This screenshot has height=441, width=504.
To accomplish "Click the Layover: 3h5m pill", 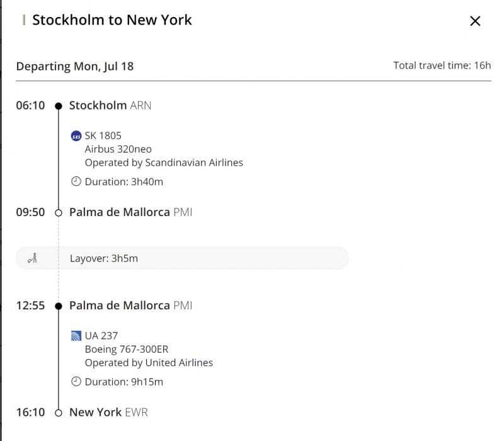I will click(x=182, y=258).
